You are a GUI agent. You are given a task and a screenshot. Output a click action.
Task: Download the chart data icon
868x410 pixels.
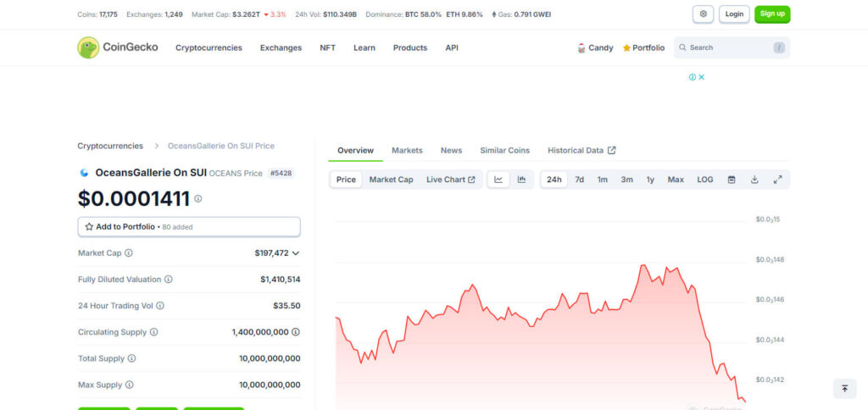point(754,180)
